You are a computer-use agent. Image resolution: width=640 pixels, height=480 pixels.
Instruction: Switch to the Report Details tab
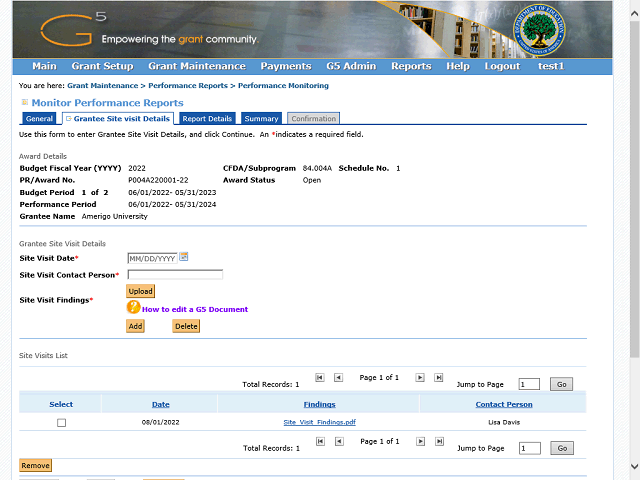(x=207, y=119)
